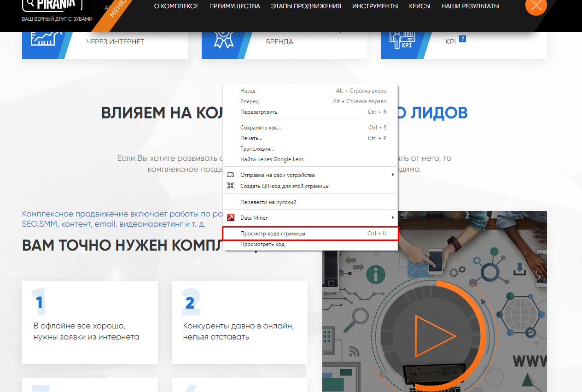Viewport: 582px width, 392px height.
Task: Click card 2 'Конкуренты давно в онлайн'
Action: (239, 322)
